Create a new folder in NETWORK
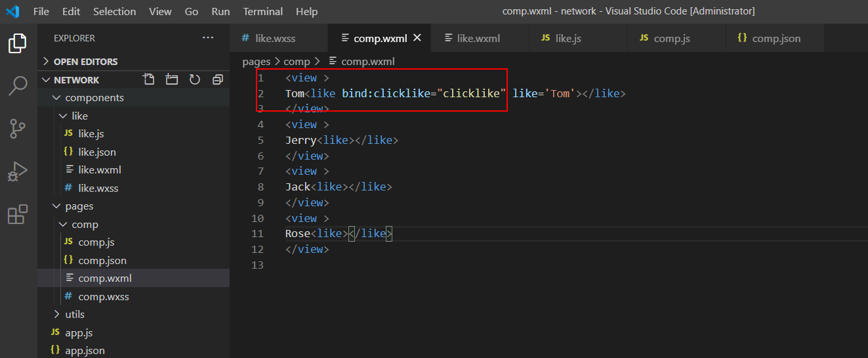868x358 pixels. (172, 79)
